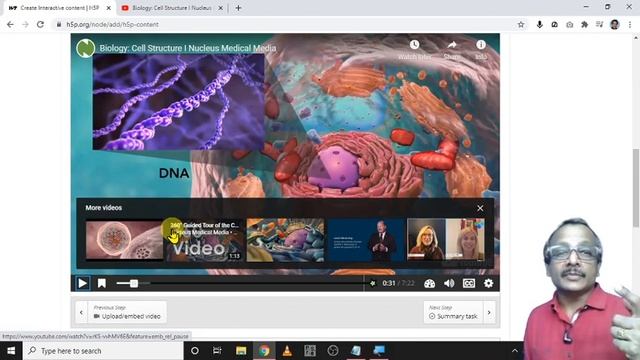Screen dimensions: 640x360
Task: Close the H5P browser tab
Action: coord(109,8)
